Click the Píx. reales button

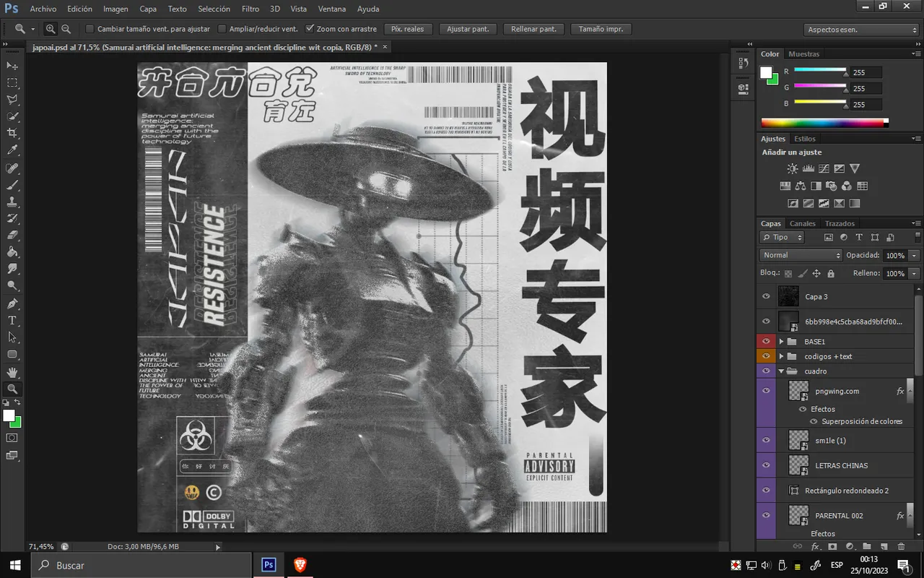408,29
